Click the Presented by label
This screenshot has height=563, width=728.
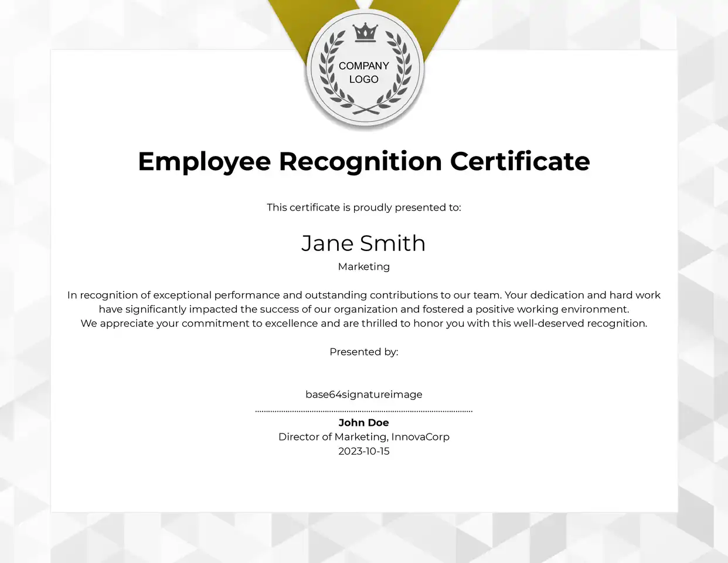tap(363, 351)
